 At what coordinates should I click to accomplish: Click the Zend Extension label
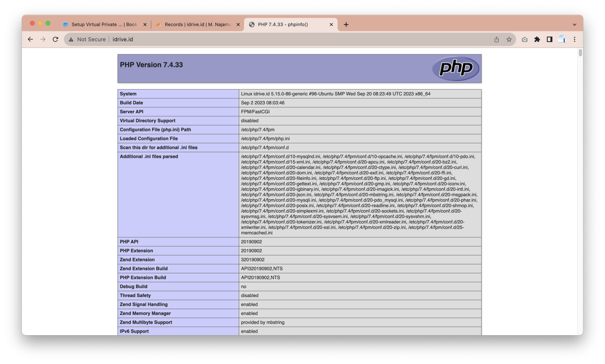coord(137,260)
